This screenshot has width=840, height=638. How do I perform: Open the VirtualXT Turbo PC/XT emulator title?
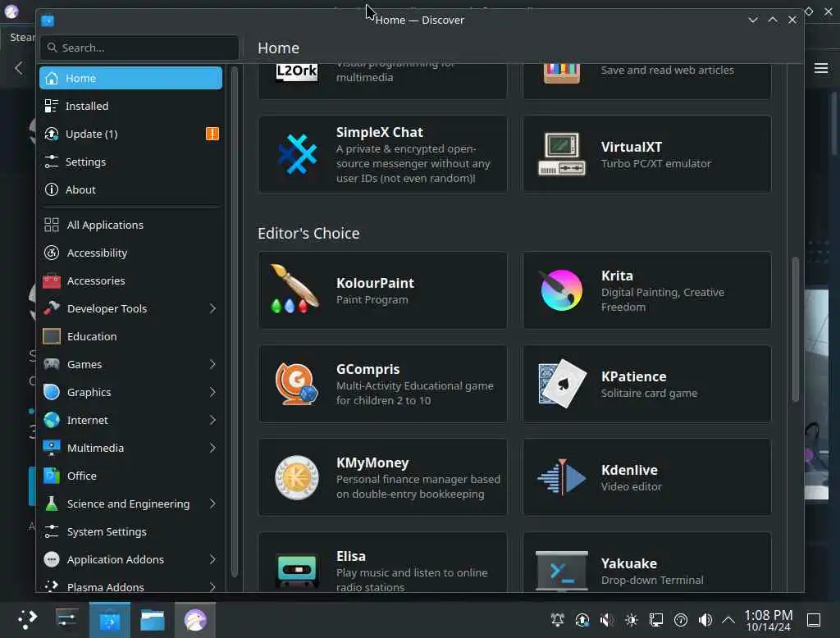631,147
